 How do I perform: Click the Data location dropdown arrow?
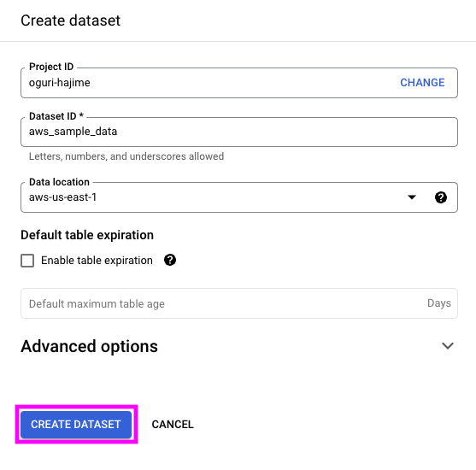[x=412, y=197]
